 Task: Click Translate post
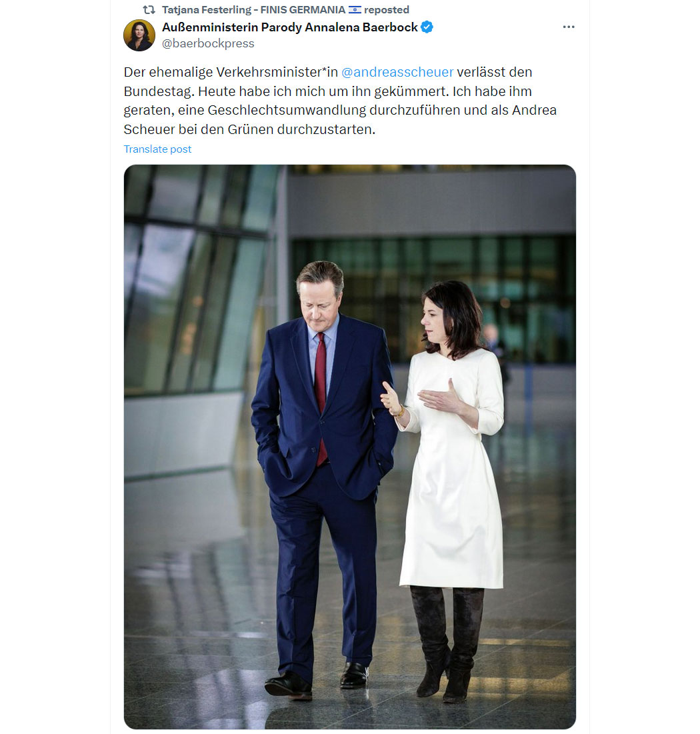pos(157,149)
